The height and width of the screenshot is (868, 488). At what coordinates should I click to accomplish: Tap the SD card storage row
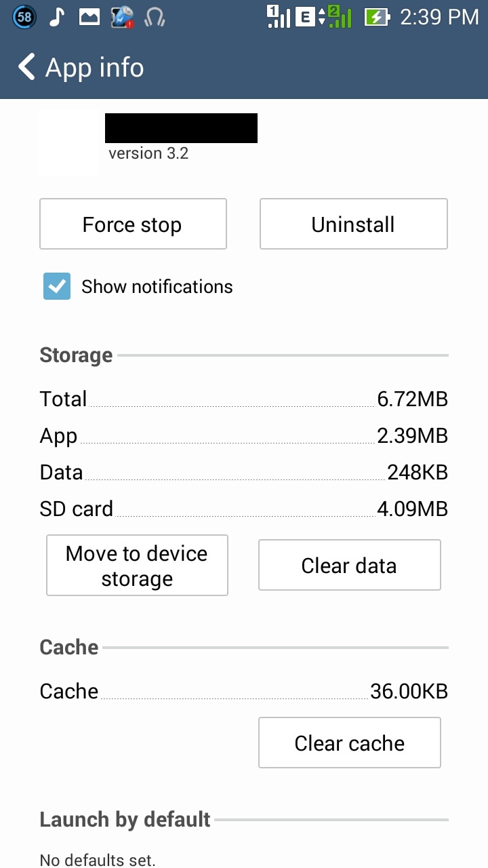[x=244, y=509]
